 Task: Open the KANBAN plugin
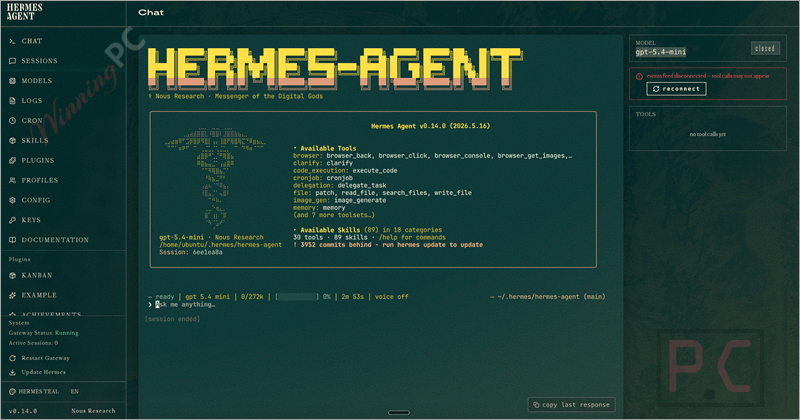(x=37, y=275)
